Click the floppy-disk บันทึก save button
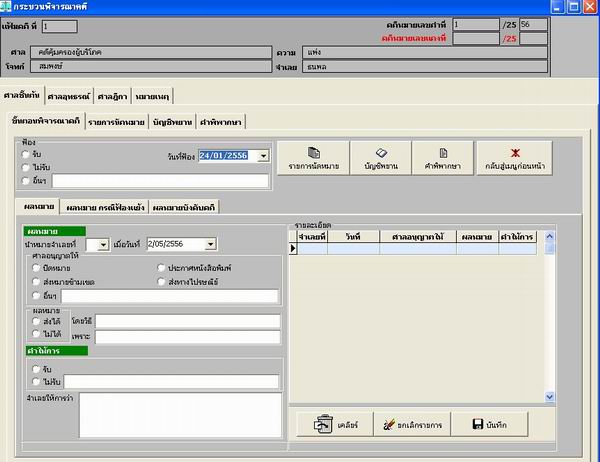Image resolution: width=600 pixels, height=462 pixels. (489, 424)
